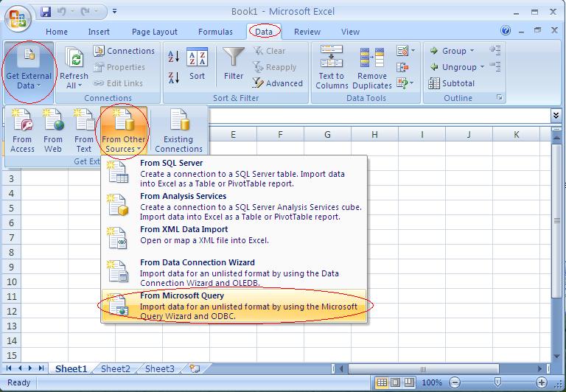Choose From Access data source

click(x=22, y=131)
